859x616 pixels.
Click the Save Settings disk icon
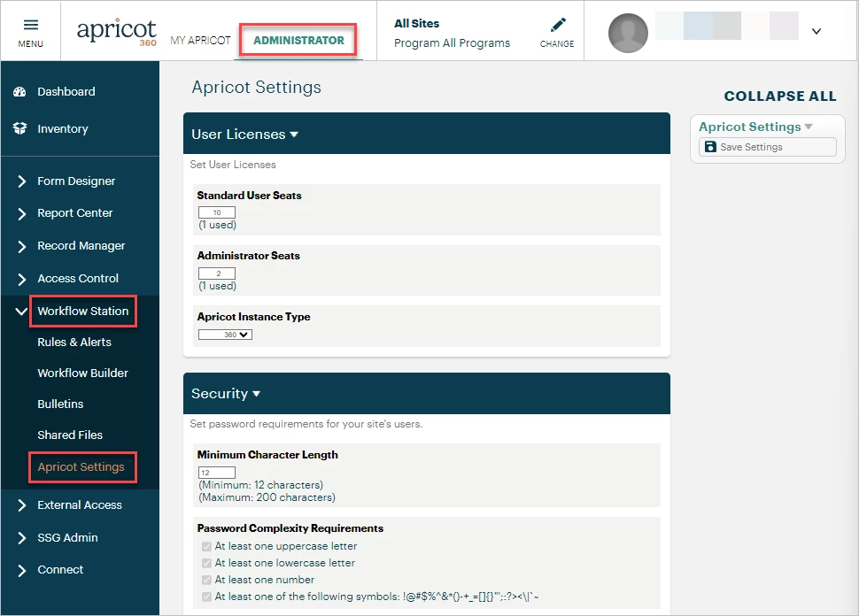[x=710, y=147]
